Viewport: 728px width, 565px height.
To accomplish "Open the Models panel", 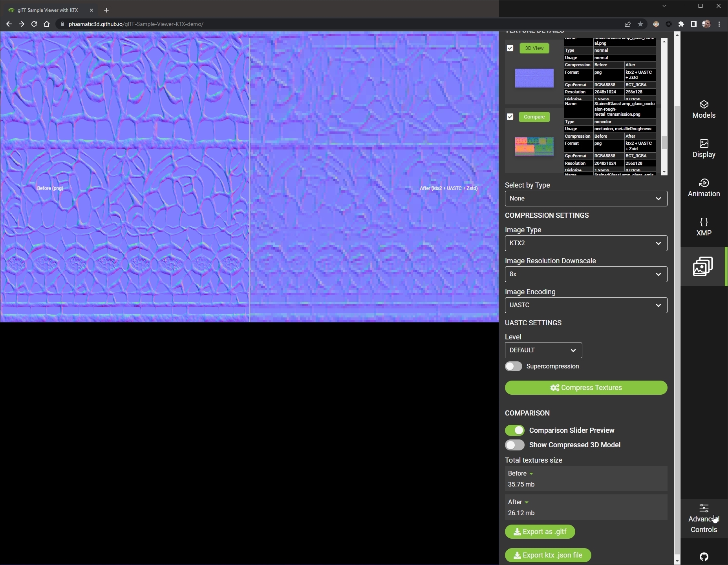I will [704, 109].
